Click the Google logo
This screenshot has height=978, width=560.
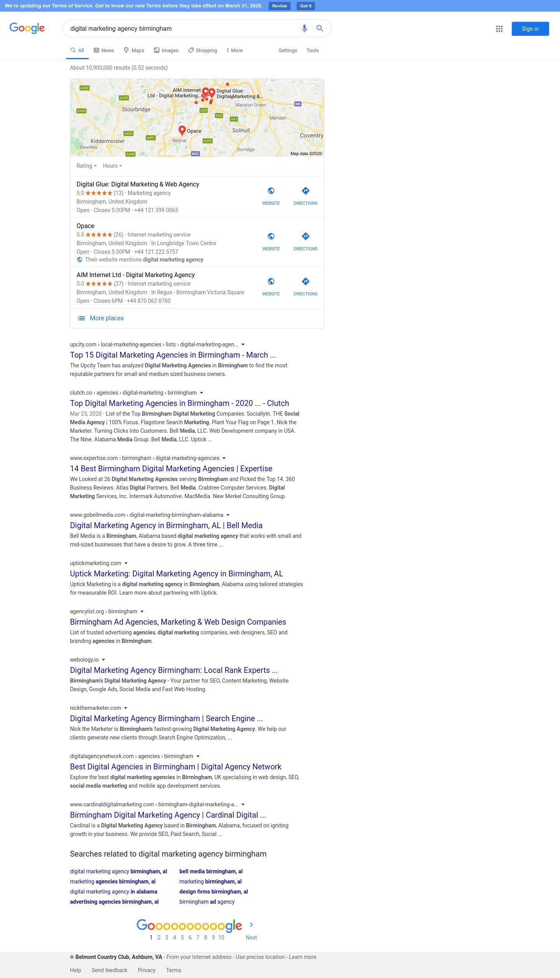click(x=27, y=28)
